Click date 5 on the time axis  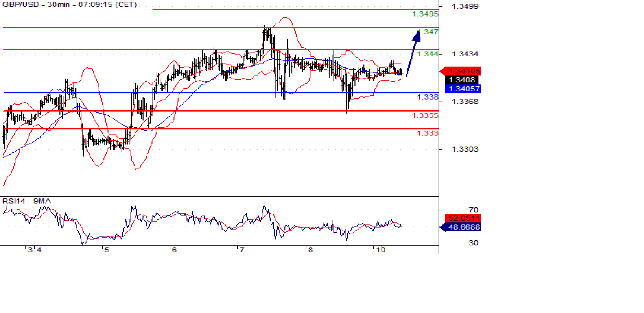[107, 250]
